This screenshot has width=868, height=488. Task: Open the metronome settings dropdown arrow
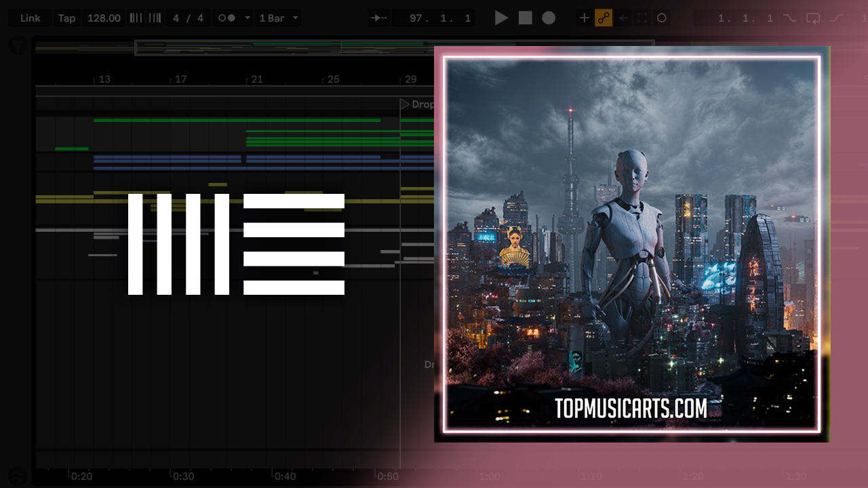pos(247,18)
